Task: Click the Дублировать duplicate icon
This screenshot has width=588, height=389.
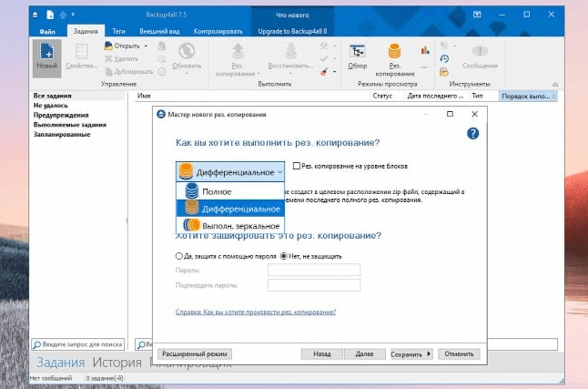Action: (108, 71)
